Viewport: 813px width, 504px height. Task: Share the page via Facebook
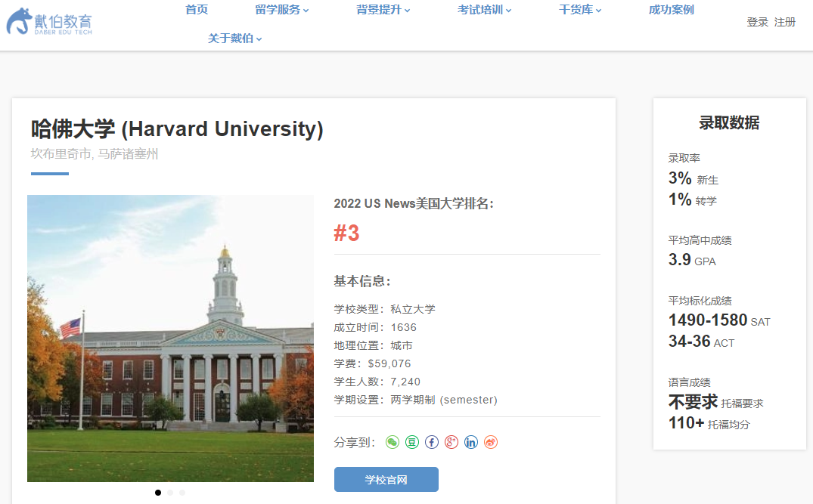pos(431,442)
